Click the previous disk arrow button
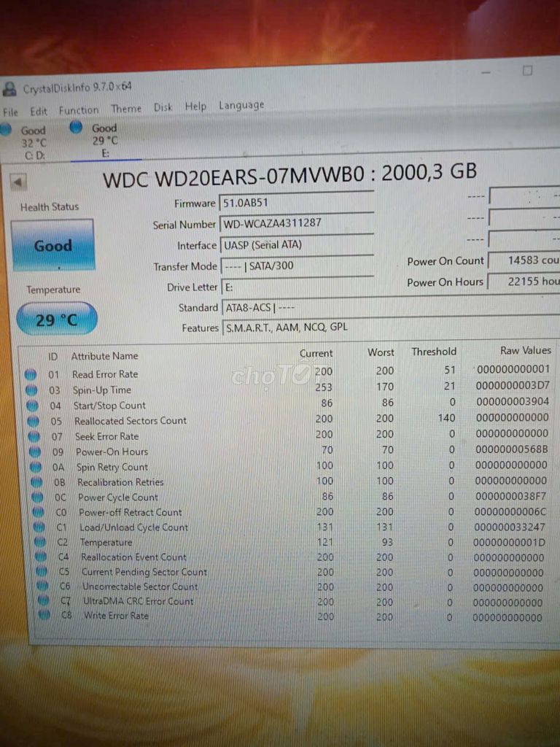 (18, 182)
